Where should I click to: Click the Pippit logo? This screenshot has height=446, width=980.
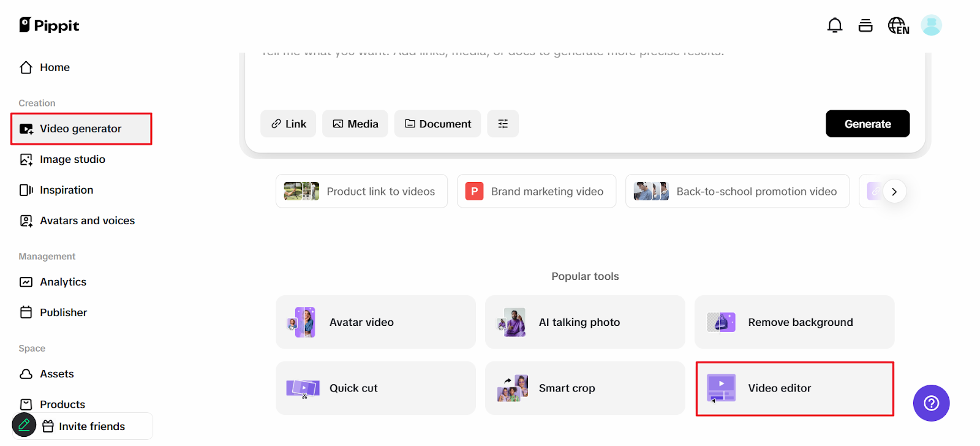[50, 25]
